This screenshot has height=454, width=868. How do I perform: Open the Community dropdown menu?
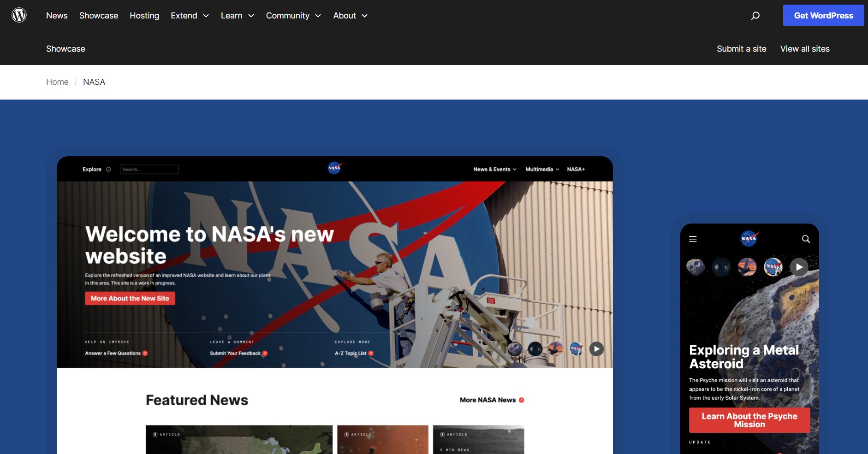293,16
